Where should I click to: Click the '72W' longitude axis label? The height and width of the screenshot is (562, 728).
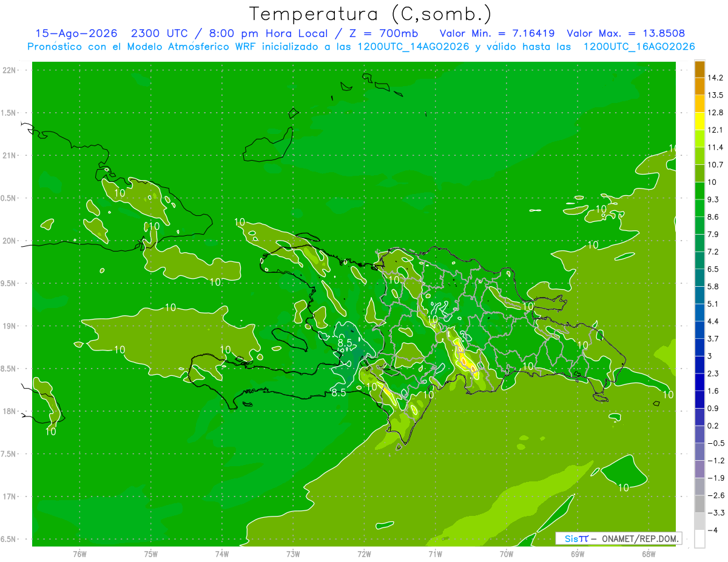(364, 555)
